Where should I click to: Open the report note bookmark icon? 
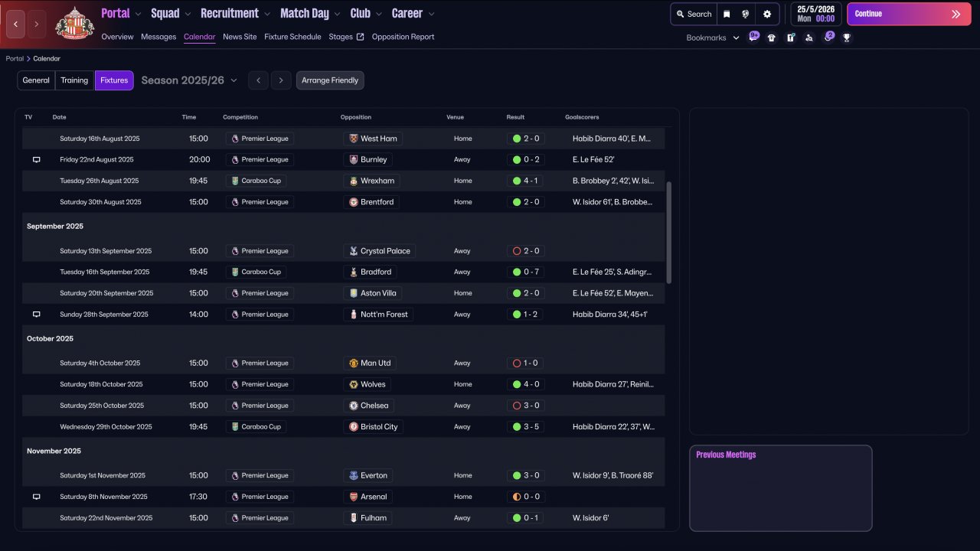[790, 37]
